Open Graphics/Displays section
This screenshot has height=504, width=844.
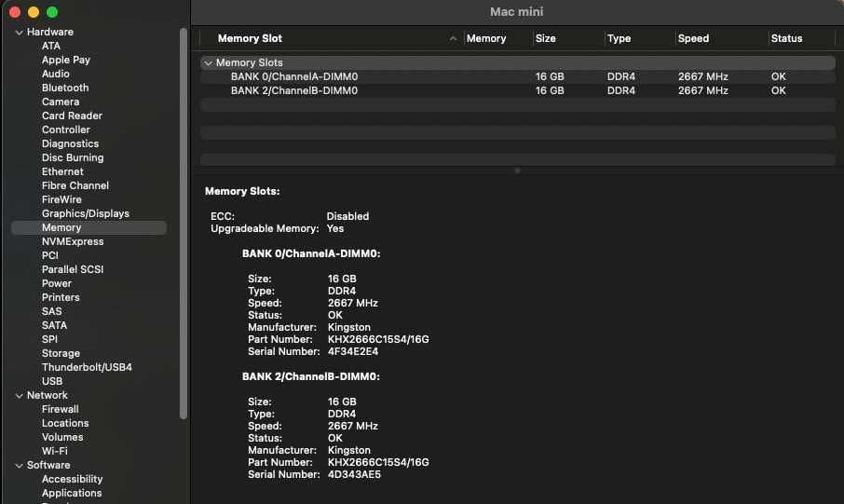(x=85, y=213)
